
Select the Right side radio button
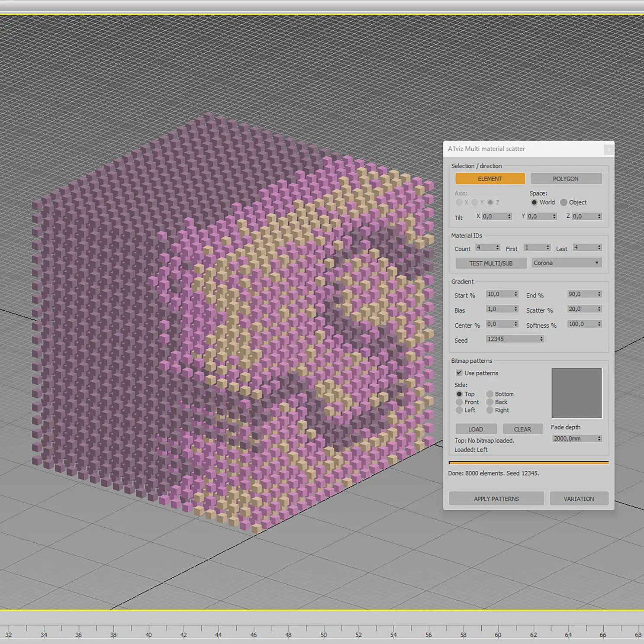click(x=489, y=410)
